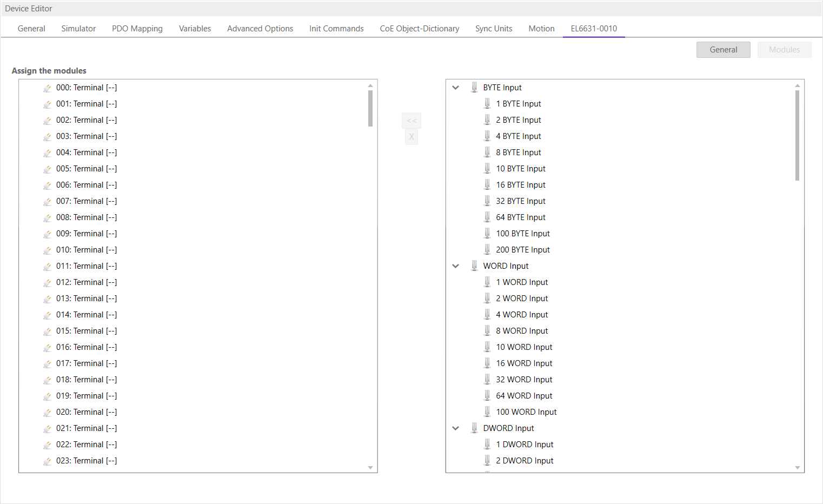Image resolution: width=823 pixels, height=504 pixels.
Task: Click the module icon beside 64 BYTE Input
Action: (487, 217)
